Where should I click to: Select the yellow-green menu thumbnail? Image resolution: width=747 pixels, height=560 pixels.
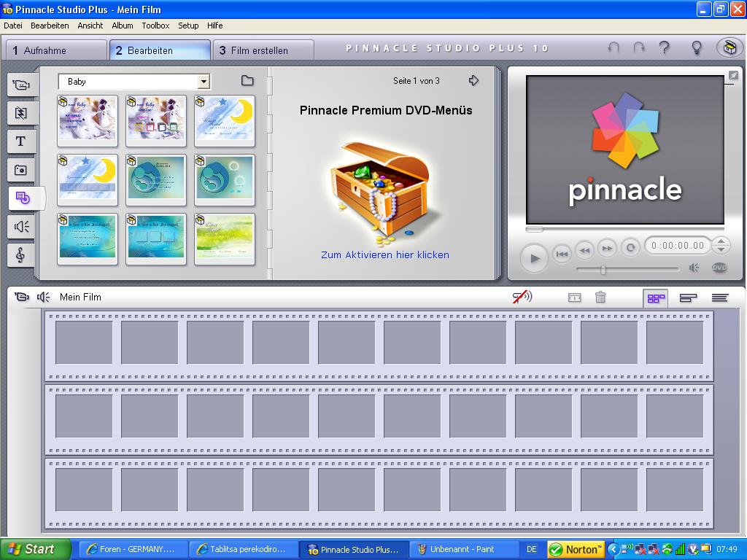click(x=225, y=239)
